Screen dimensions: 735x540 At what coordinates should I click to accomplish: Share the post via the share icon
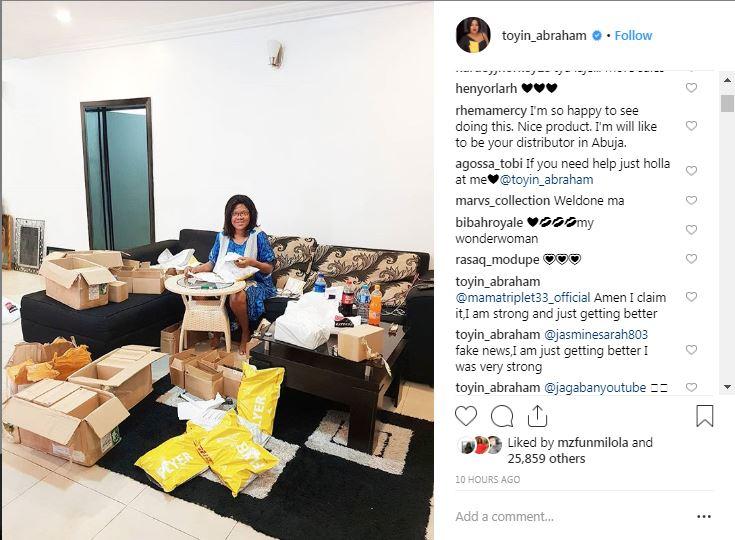tap(537, 416)
